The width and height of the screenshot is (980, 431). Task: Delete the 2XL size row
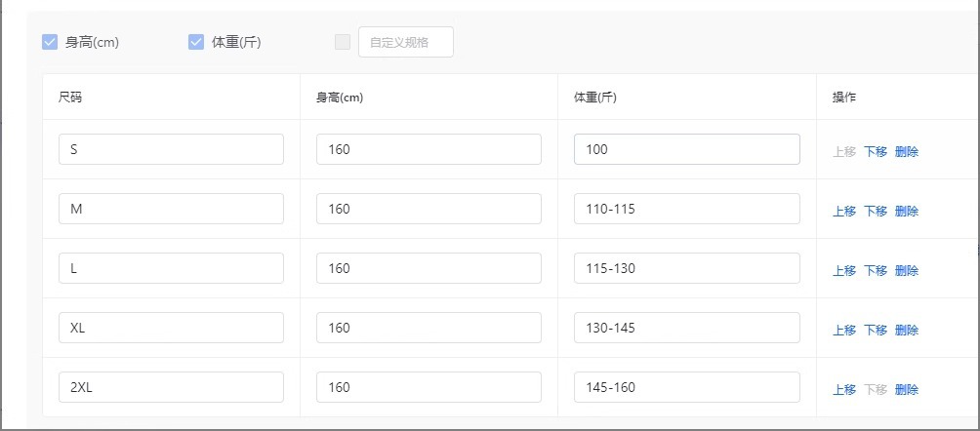pos(906,390)
